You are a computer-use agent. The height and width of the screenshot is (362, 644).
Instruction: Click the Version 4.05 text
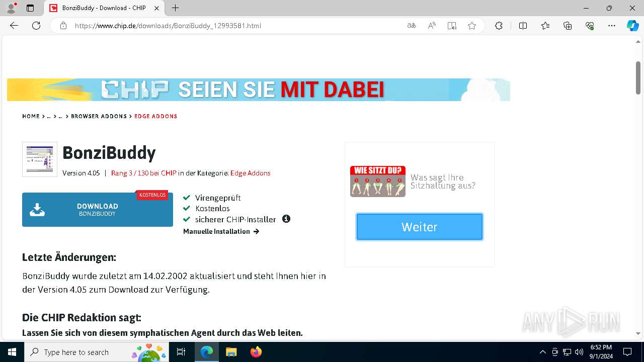[81, 173]
